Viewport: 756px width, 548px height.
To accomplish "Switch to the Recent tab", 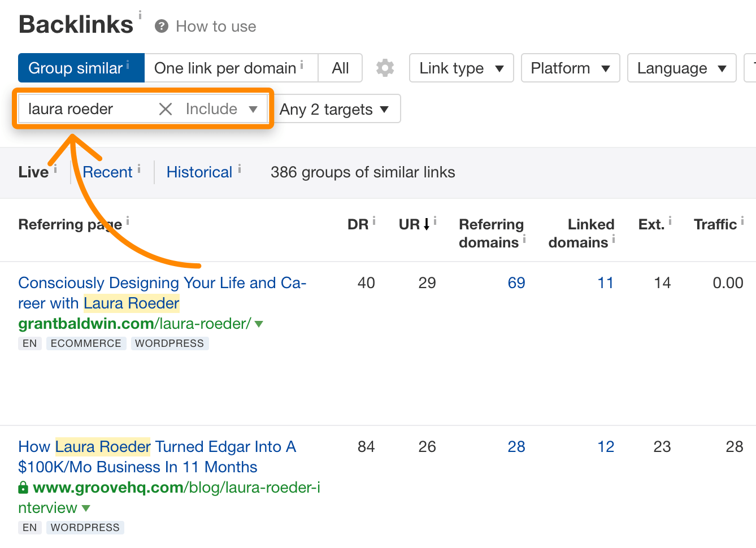I will coord(107,172).
